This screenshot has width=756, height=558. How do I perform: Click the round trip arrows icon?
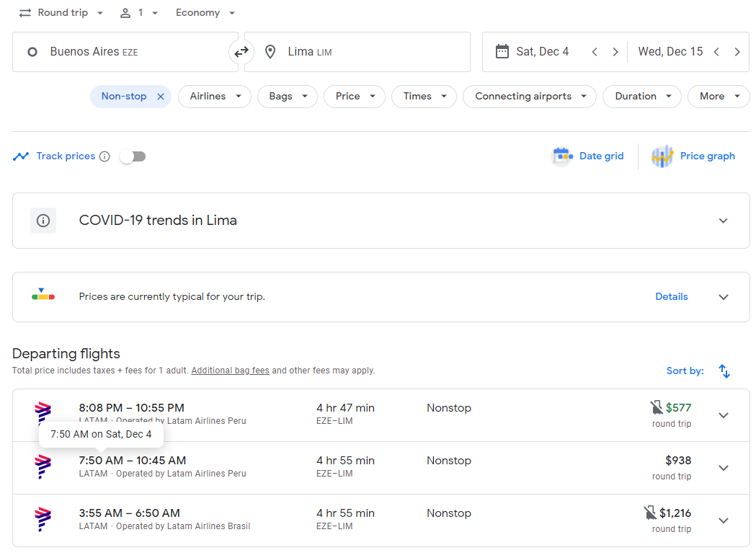(x=25, y=13)
